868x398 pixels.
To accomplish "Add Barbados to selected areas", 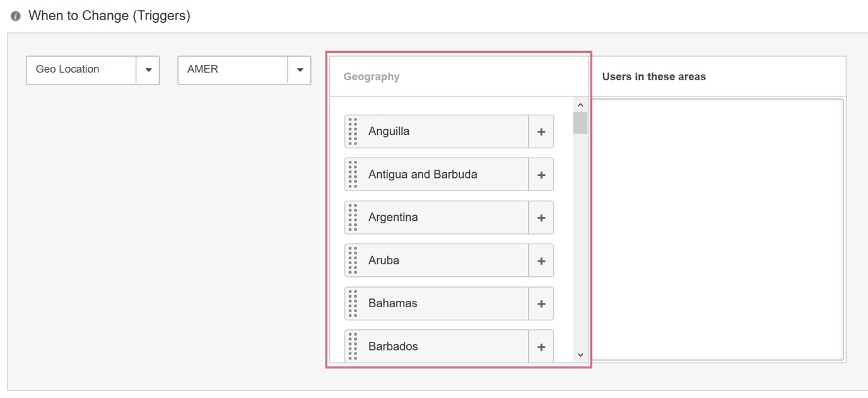I will coord(541,346).
